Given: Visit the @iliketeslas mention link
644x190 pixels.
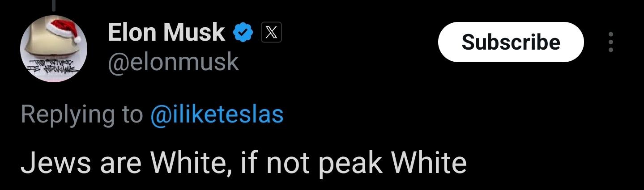Looking at the screenshot, I should [x=217, y=114].
